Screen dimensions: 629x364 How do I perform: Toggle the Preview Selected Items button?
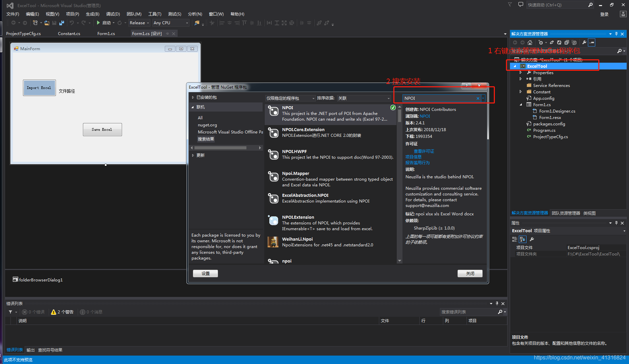click(x=592, y=42)
